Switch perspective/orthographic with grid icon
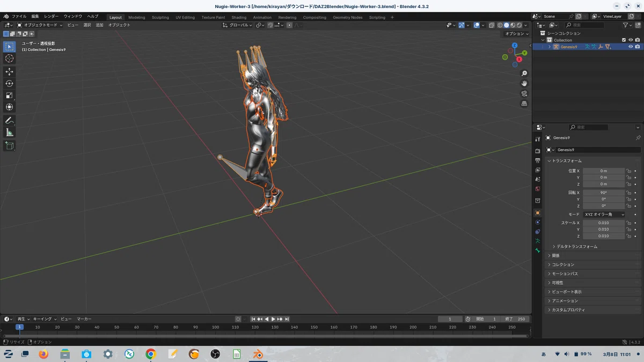644x362 pixels. point(524,104)
